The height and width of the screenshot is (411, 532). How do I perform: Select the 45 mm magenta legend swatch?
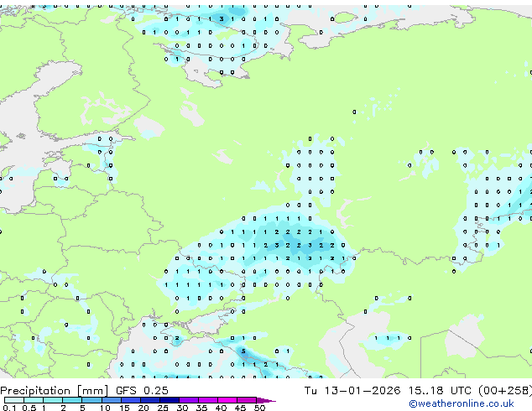point(247,400)
